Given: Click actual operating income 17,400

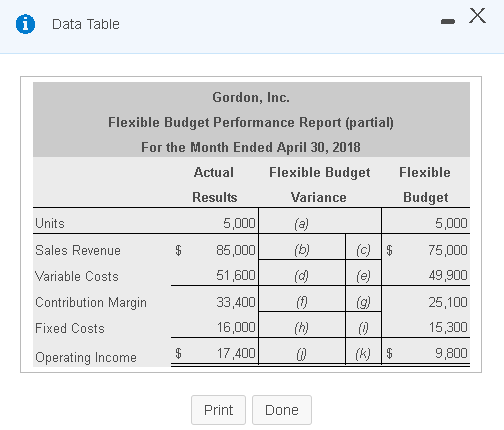Looking at the screenshot, I should (236, 353).
